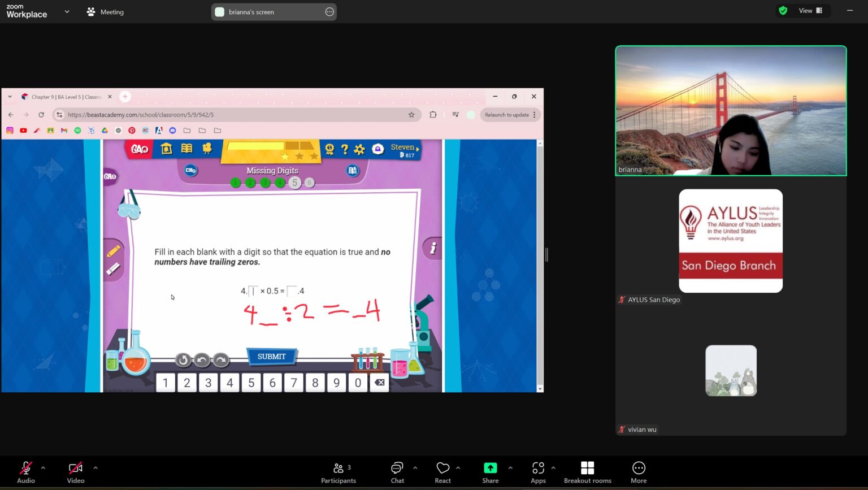Viewport: 868px width, 490px height.
Task: Click digit 2 on the on-screen keypad
Action: click(x=187, y=383)
